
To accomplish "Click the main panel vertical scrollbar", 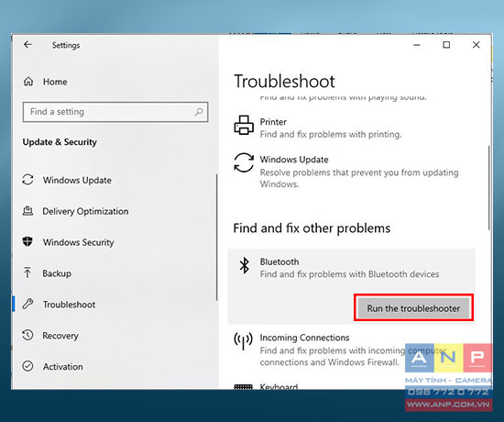I will 489,187.
